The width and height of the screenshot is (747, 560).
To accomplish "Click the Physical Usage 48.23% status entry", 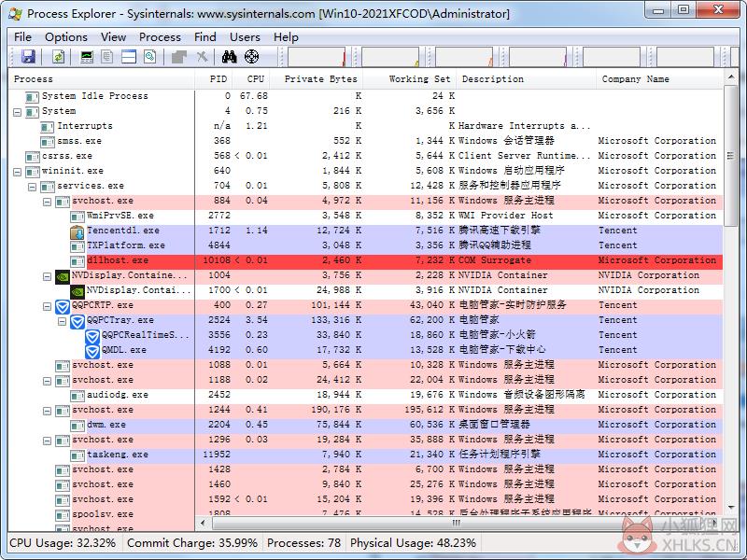I will pyautogui.click(x=413, y=543).
